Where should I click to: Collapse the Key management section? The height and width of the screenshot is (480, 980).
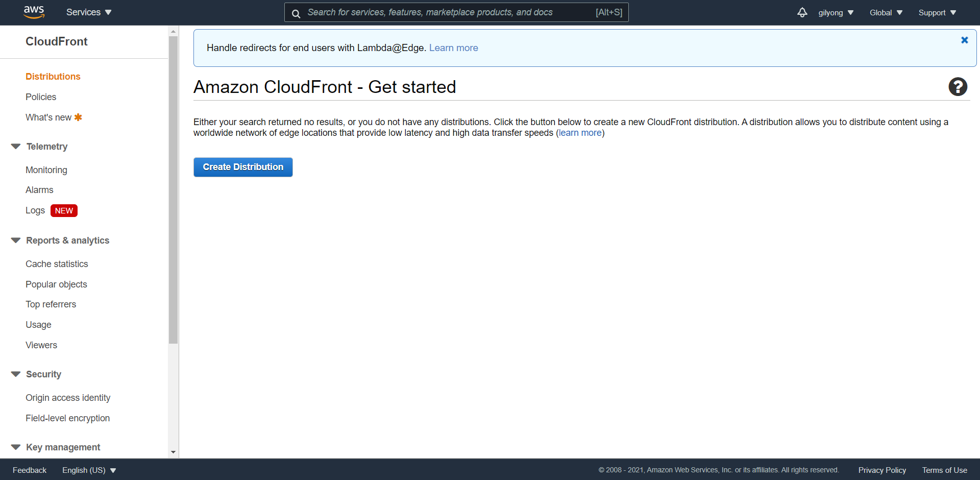(x=16, y=447)
